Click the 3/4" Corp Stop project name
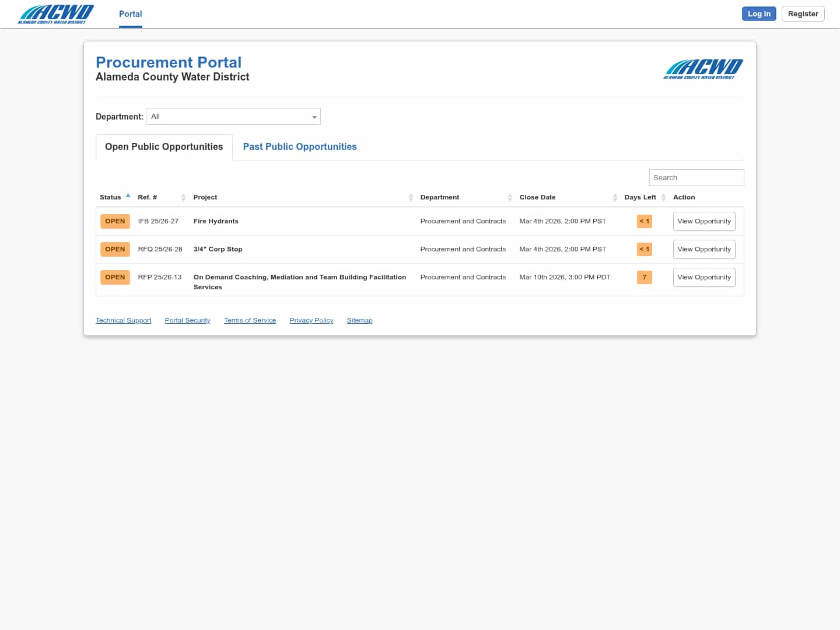This screenshot has height=630, width=840. (218, 250)
